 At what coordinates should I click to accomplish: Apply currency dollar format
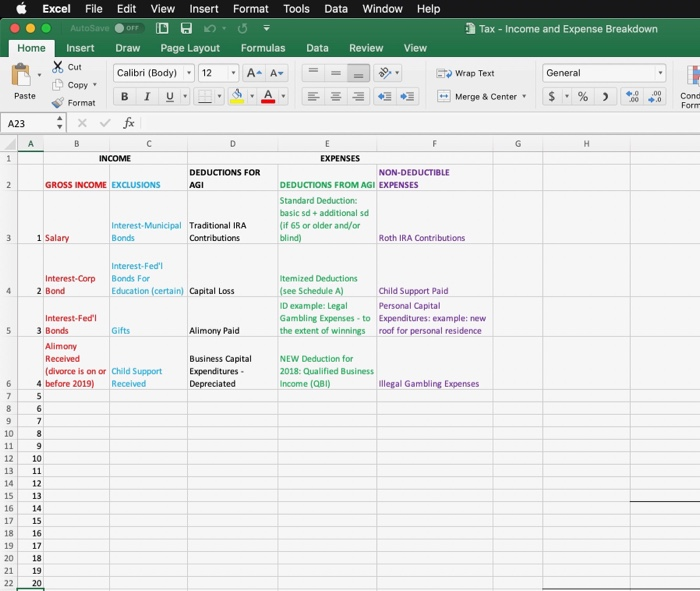click(552, 96)
